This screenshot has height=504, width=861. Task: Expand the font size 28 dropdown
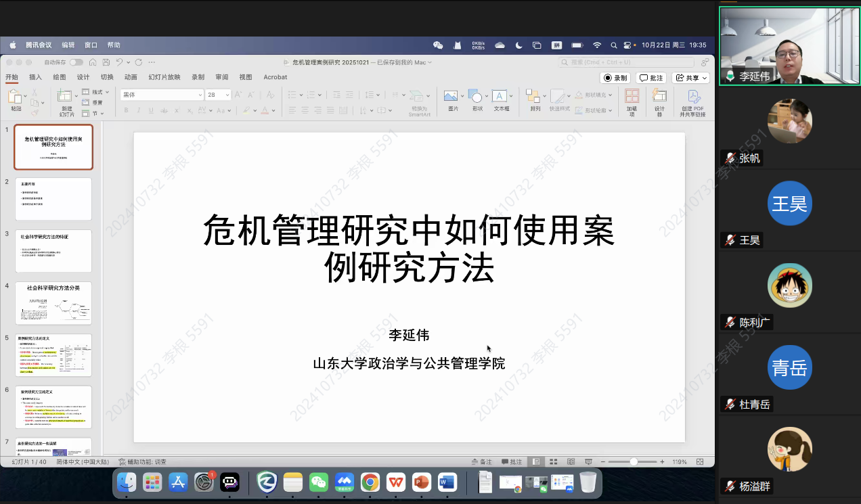point(227,95)
